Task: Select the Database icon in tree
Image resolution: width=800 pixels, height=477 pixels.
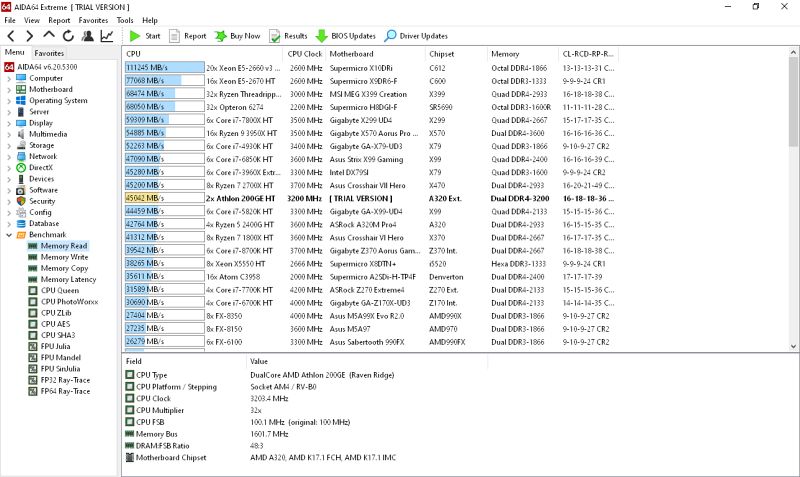Action: pyautogui.click(x=21, y=224)
